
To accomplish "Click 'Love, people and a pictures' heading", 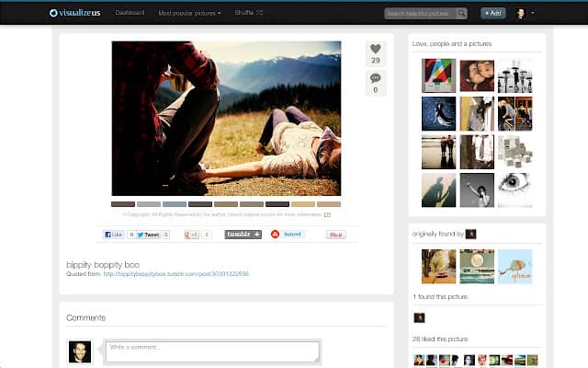I will click(x=452, y=44).
